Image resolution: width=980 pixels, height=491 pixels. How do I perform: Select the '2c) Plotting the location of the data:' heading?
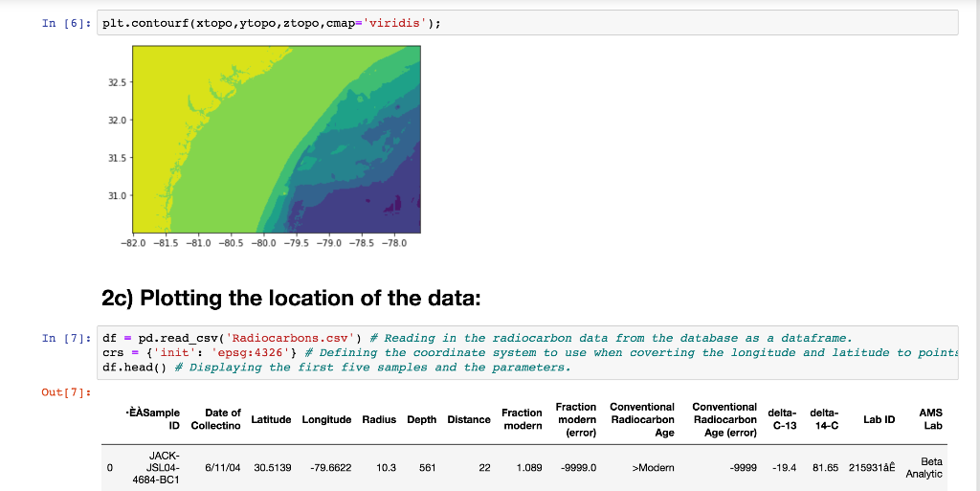coord(291,298)
